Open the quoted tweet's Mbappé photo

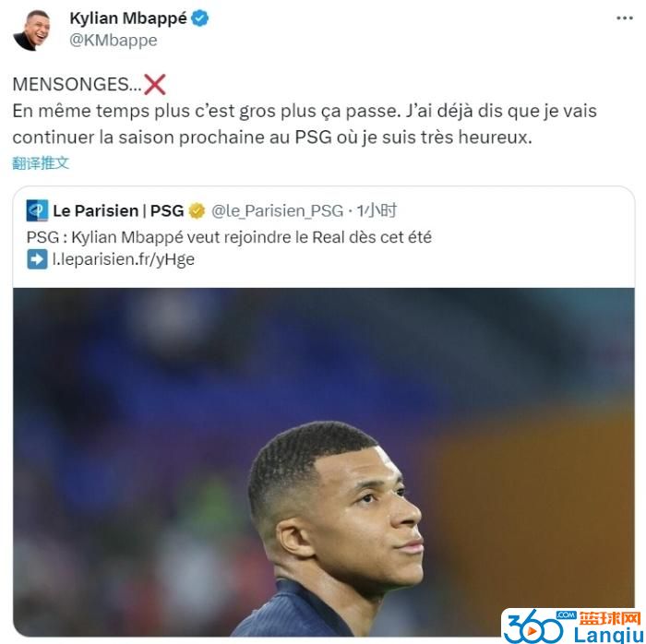(x=323, y=462)
